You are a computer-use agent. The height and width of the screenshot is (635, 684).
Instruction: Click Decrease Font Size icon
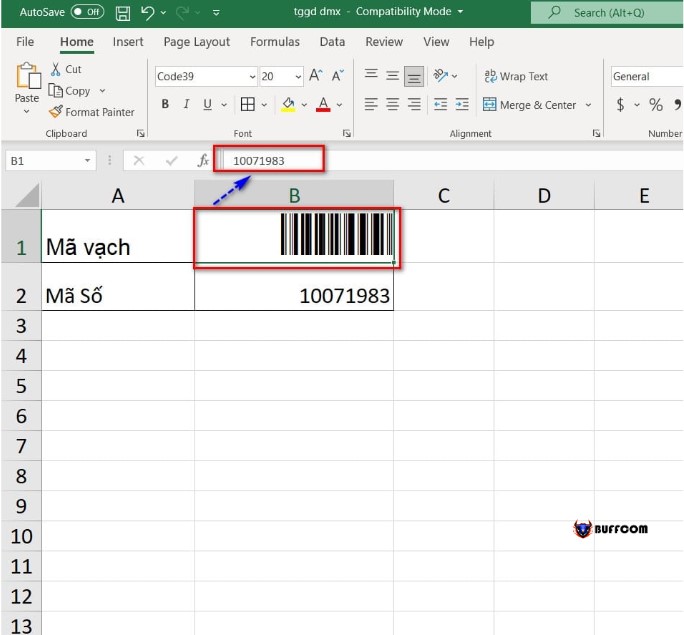[338, 75]
